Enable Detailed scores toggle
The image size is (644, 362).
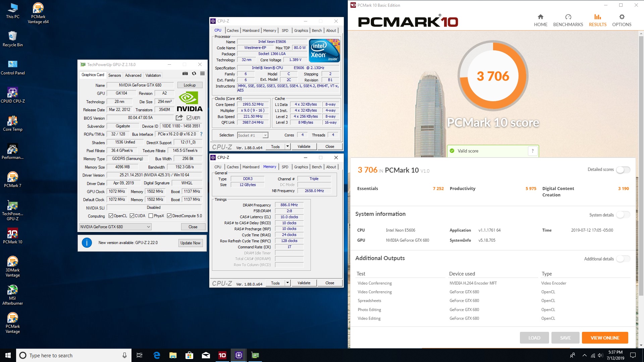tap(623, 170)
